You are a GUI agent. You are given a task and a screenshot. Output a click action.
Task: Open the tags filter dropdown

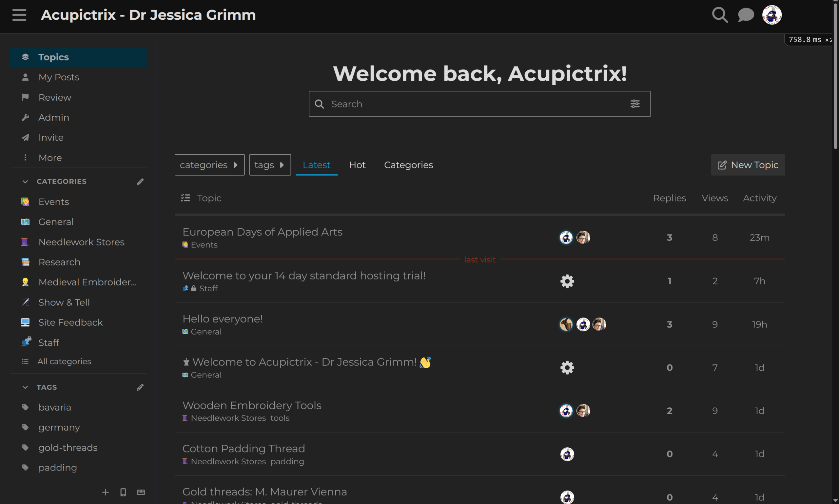coord(270,165)
